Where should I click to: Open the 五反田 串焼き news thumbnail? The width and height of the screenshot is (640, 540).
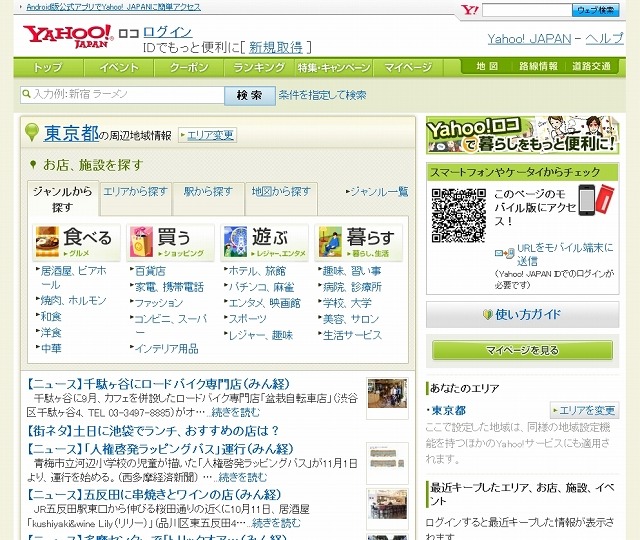click(x=387, y=505)
